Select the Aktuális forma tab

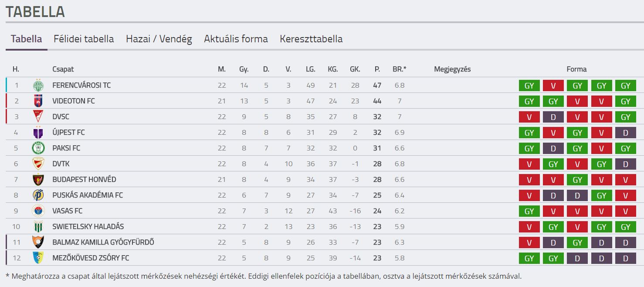236,39
